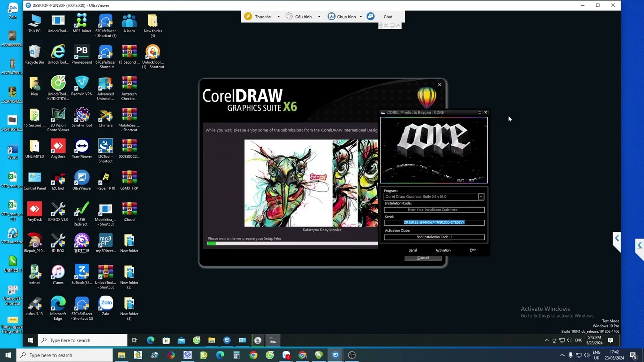Image resolution: width=644 pixels, height=362 pixels.
Task: Click the owl artwork by Katarzyna Kobylkiewicz
Action: pyautogui.click(x=288, y=183)
